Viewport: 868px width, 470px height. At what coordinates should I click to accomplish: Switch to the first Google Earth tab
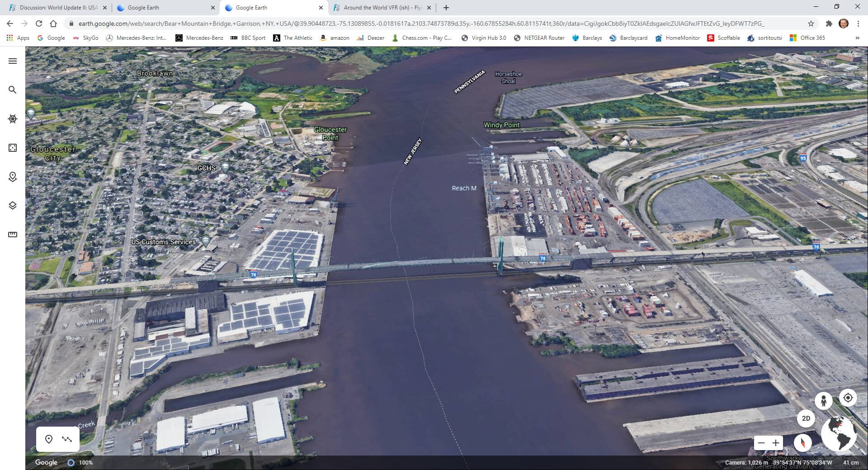(x=165, y=8)
